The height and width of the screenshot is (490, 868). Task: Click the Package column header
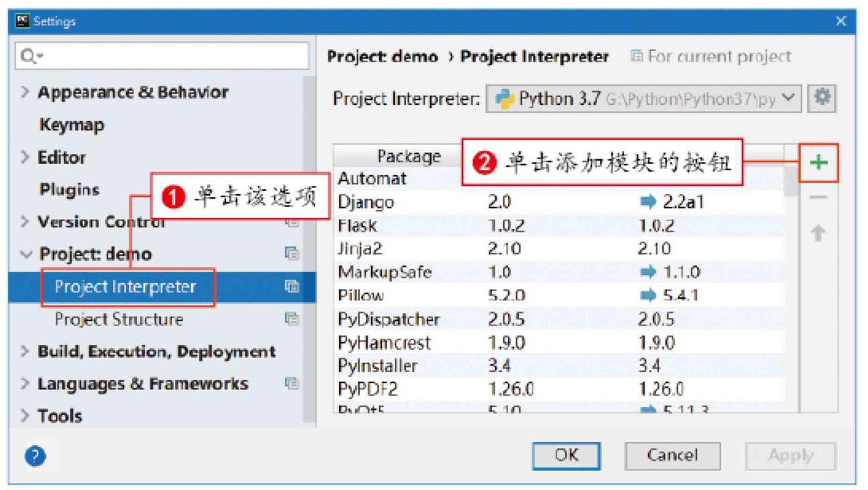pos(408,157)
